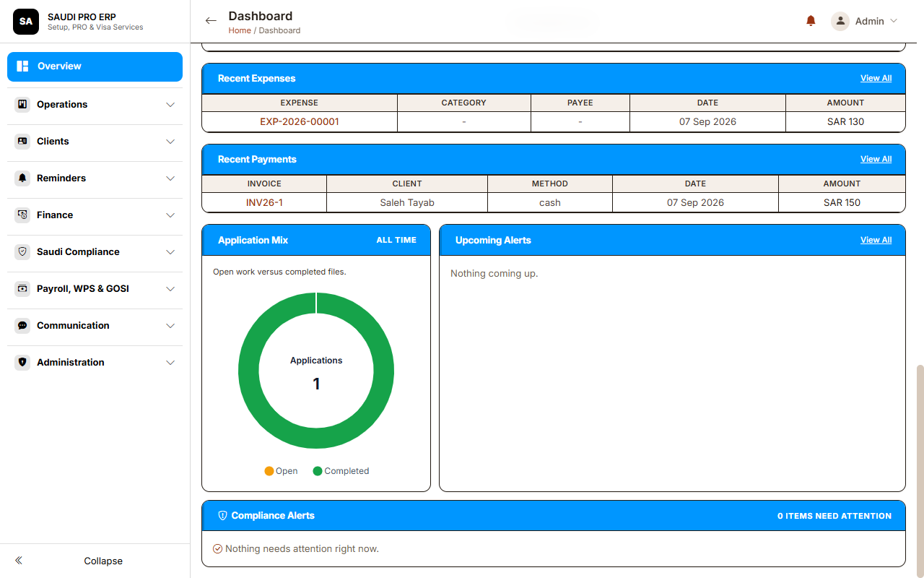Click the Payroll, WPS & GOSI icon
924x578 pixels.
click(22, 289)
